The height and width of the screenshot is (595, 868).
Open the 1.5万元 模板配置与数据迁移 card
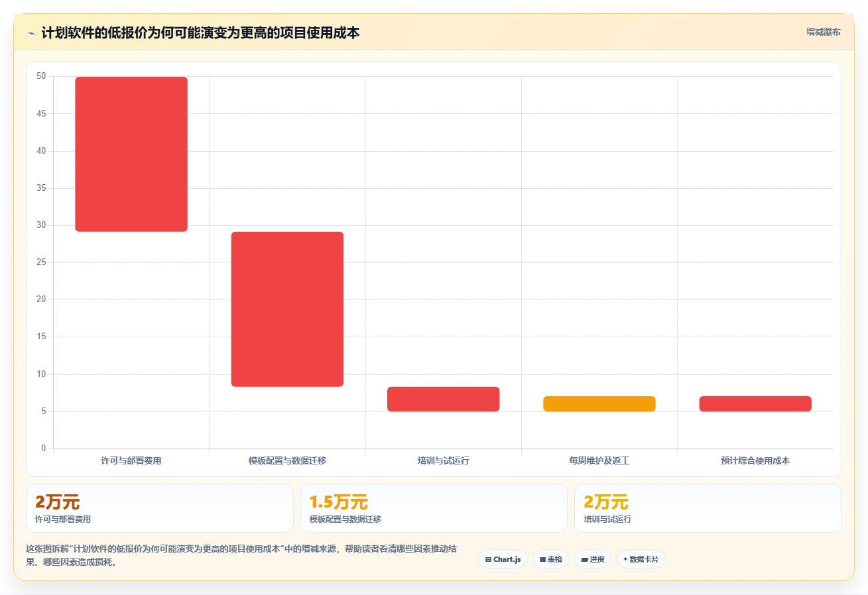tap(434, 508)
